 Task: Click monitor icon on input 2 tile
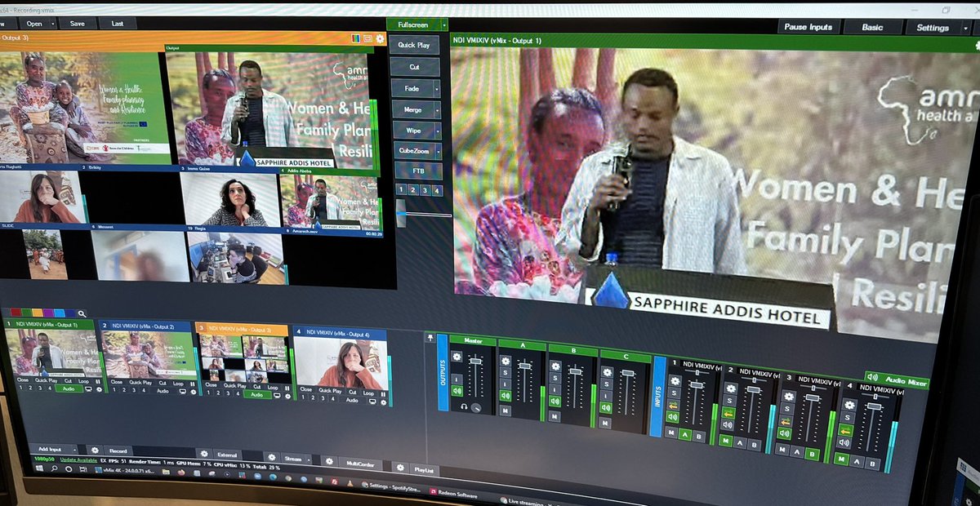point(183,392)
